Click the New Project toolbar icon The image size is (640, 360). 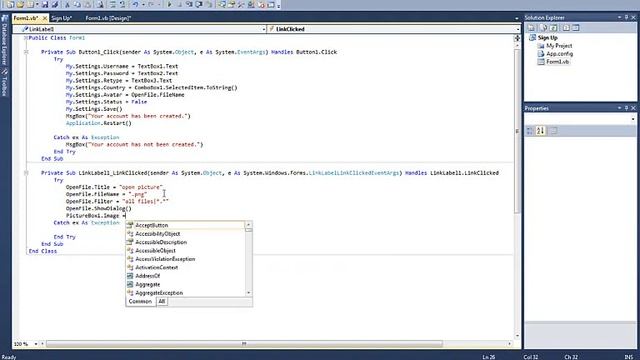click(x=10, y=5)
